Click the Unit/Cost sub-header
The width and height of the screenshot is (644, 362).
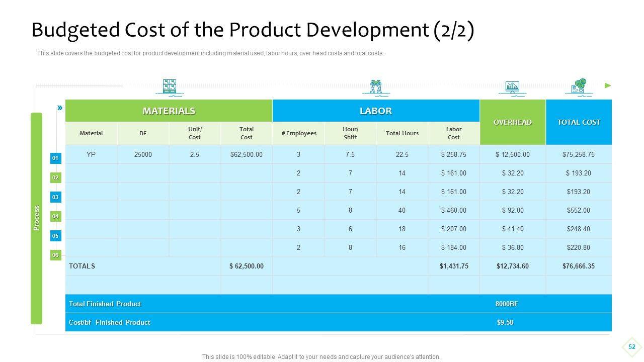(195, 133)
